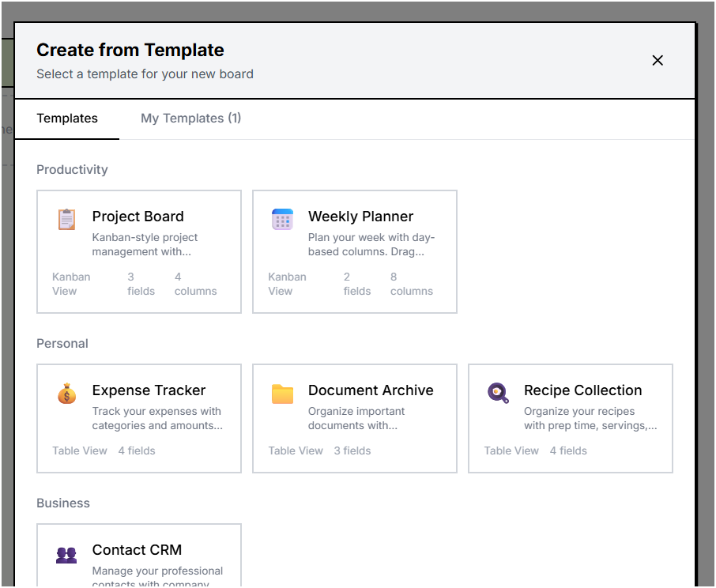Click the Table View label under Expense Tracker

pyautogui.click(x=80, y=450)
